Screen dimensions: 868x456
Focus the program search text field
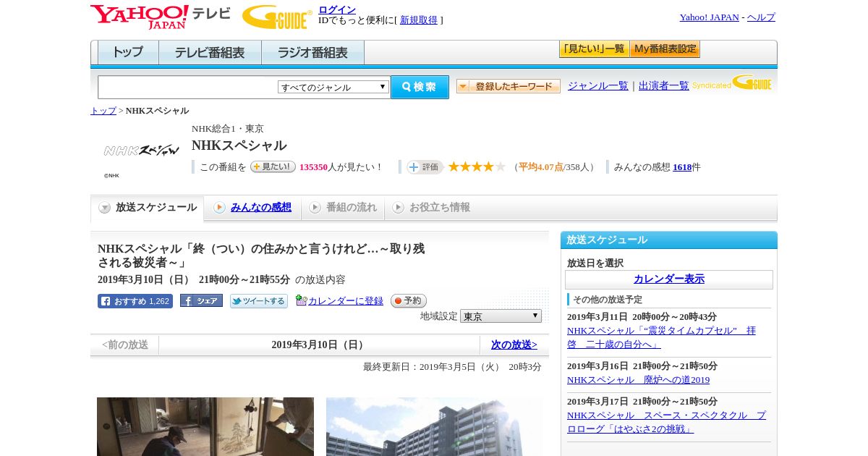[188, 87]
